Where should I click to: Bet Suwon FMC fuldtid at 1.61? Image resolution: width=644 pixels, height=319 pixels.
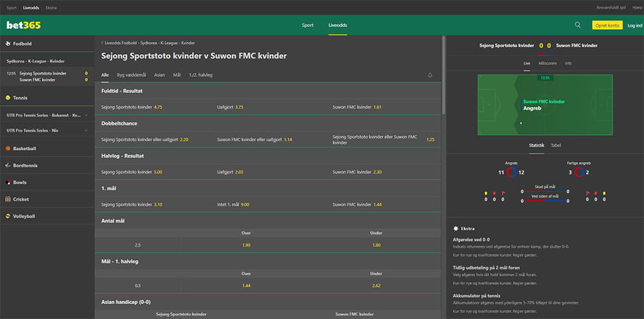383,107
